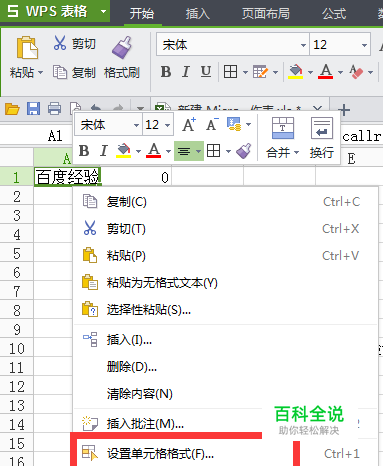
Task: Open the mini toolbar font size dropdown
Action: (167, 125)
